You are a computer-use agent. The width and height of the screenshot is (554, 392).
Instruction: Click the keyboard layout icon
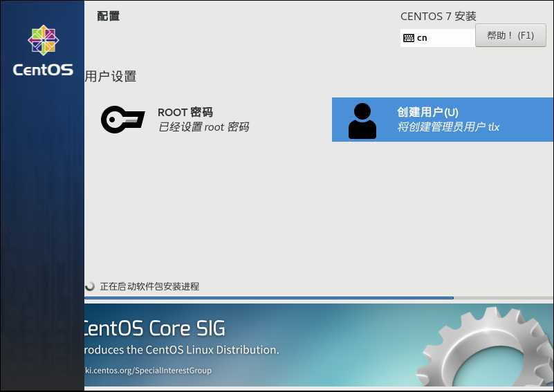409,38
